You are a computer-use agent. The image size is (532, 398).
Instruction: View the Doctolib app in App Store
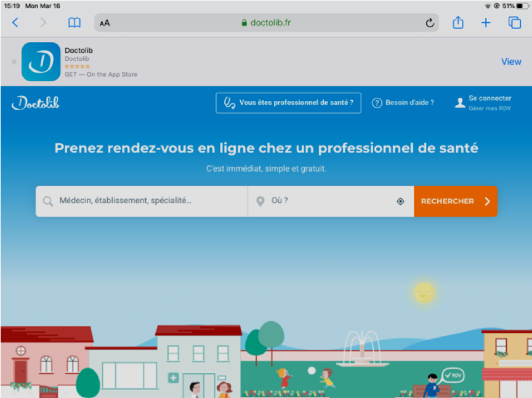[x=511, y=62]
